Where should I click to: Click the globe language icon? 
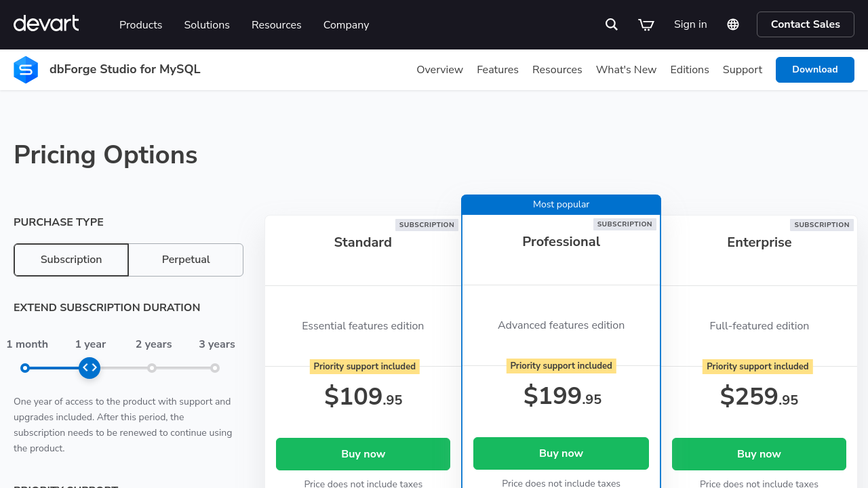[732, 24]
